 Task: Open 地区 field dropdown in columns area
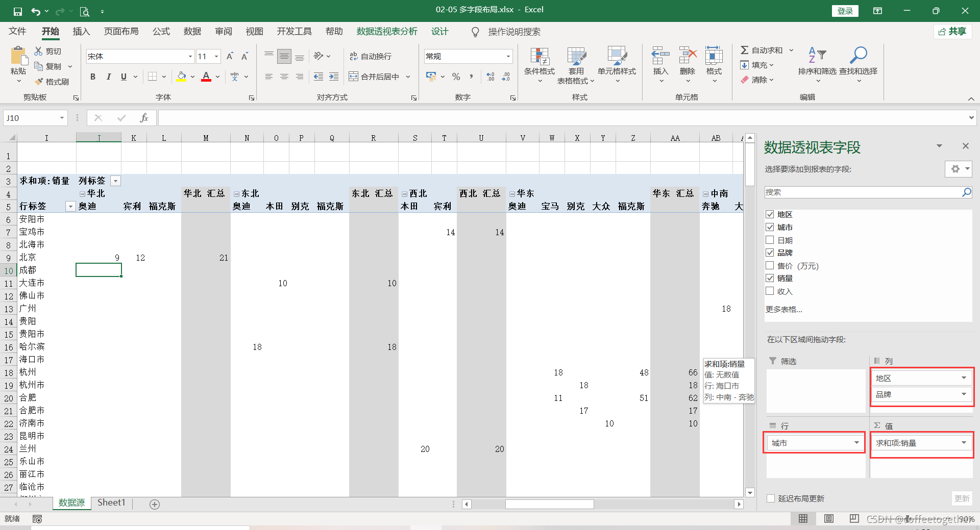click(964, 378)
